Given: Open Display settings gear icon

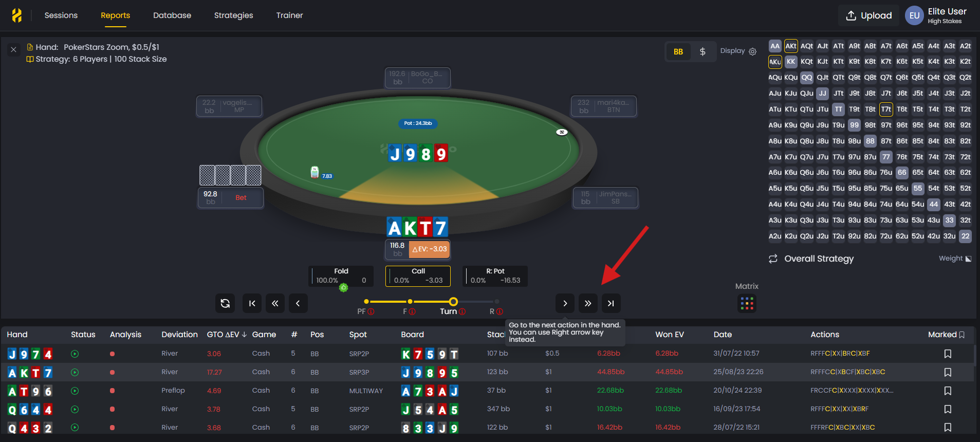Looking at the screenshot, I should pyautogui.click(x=753, y=51).
